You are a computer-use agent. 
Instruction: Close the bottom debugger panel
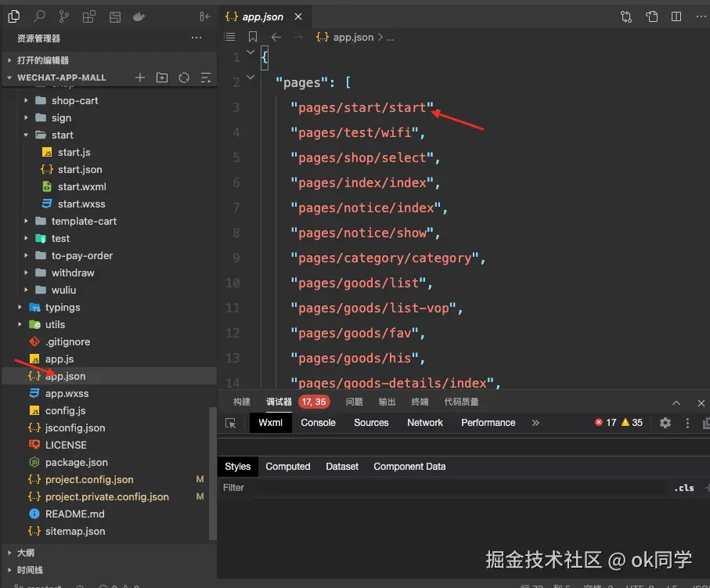click(x=701, y=402)
